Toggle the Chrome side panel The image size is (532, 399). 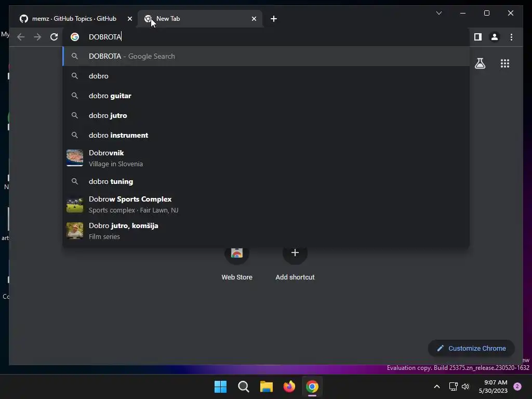[478, 37]
